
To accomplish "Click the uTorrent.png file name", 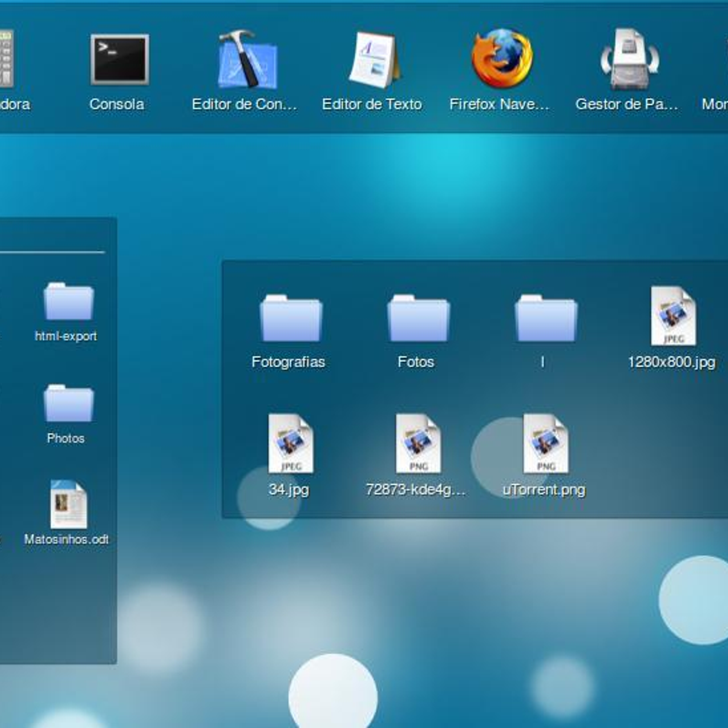I will click(x=544, y=490).
